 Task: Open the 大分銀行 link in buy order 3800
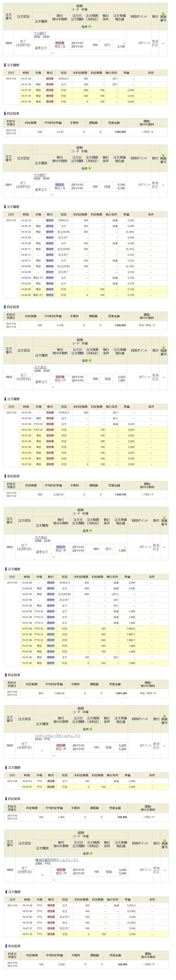(x=40, y=33)
